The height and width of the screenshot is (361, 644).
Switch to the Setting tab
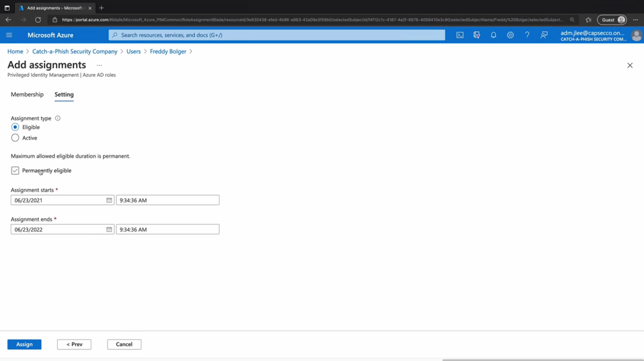(64, 95)
